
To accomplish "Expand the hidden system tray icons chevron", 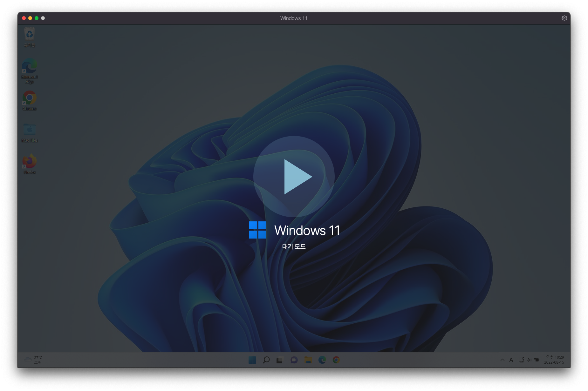I will [502, 360].
